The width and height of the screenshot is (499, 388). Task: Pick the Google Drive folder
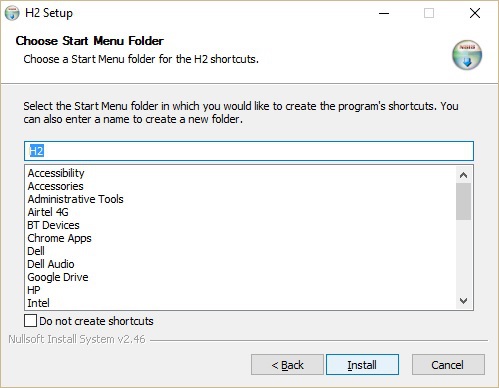coord(58,277)
